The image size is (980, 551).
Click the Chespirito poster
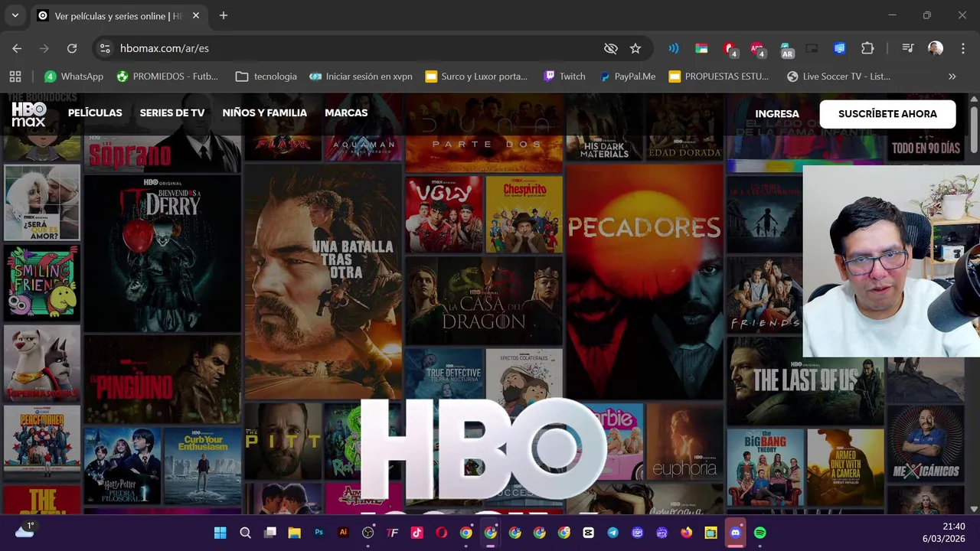pyautogui.click(x=524, y=214)
